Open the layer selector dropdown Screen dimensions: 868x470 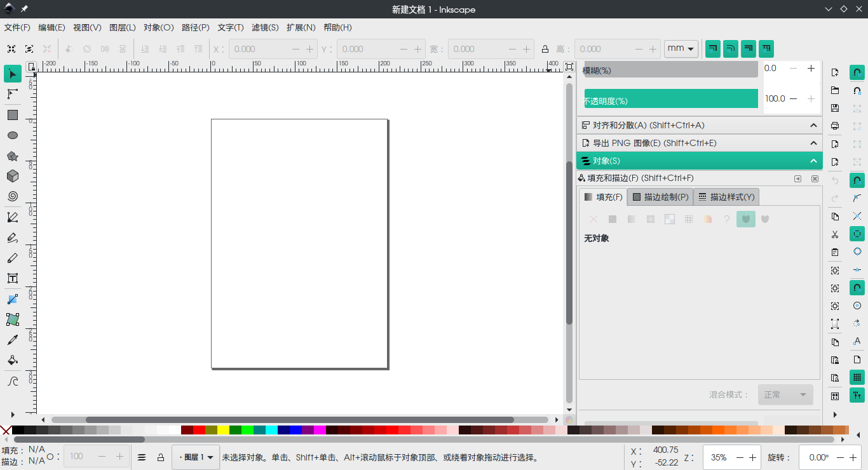196,457
